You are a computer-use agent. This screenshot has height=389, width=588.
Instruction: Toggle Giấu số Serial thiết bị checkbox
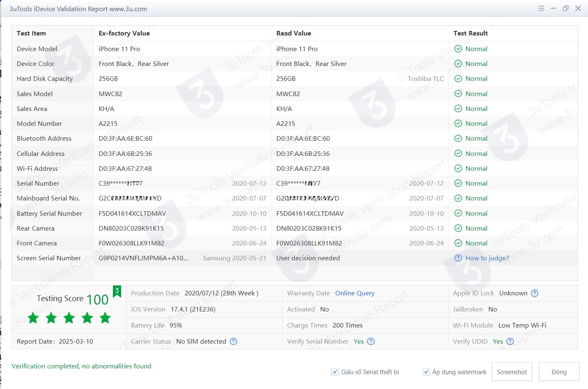tap(335, 372)
